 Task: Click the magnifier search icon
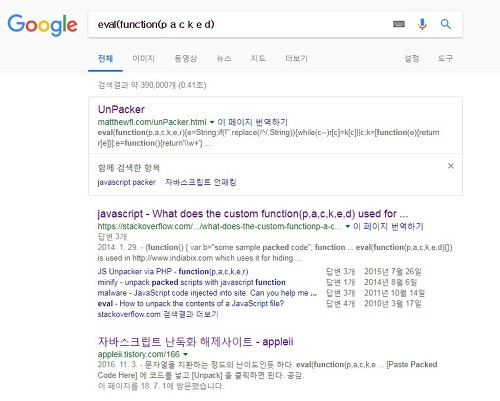click(x=446, y=24)
